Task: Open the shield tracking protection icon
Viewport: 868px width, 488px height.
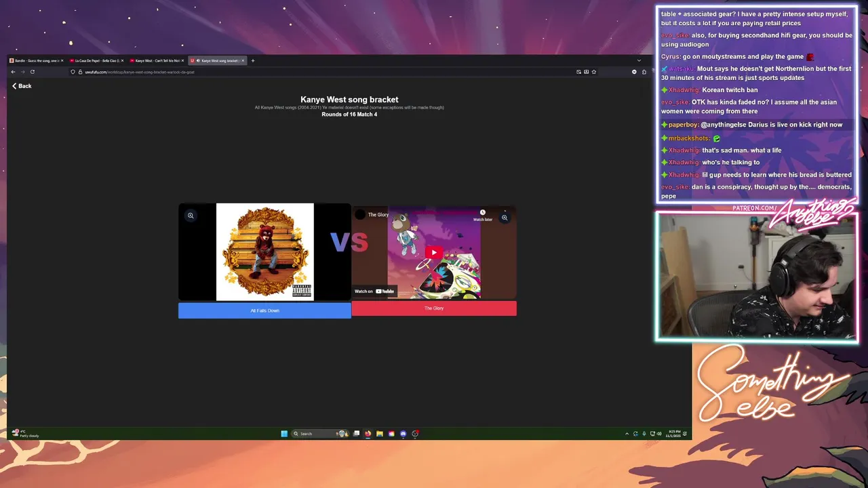Action: point(73,72)
